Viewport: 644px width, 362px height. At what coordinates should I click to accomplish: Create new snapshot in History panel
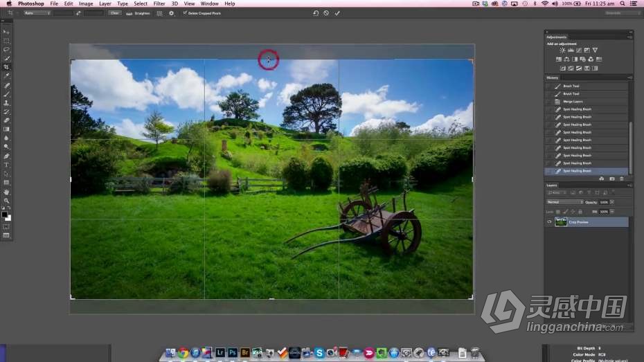coord(612,179)
